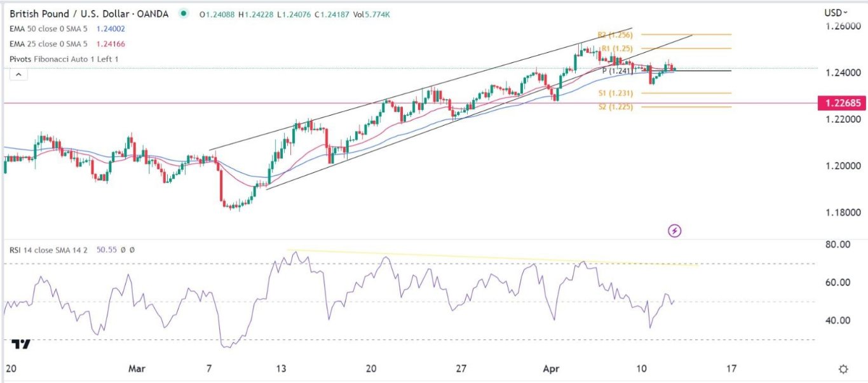Viewport: 868px width, 383px height.
Task: Open the chart settings gear icon
Action: pos(843,369)
